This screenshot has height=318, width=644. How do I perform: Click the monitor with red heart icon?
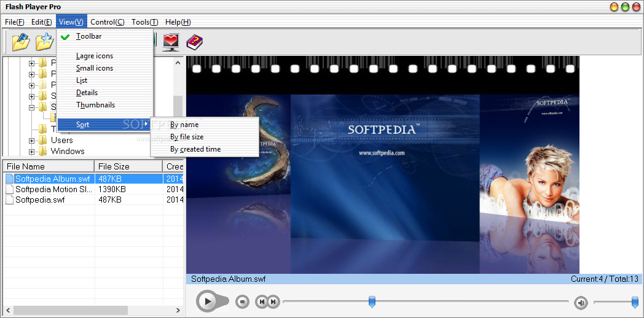tap(170, 42)
